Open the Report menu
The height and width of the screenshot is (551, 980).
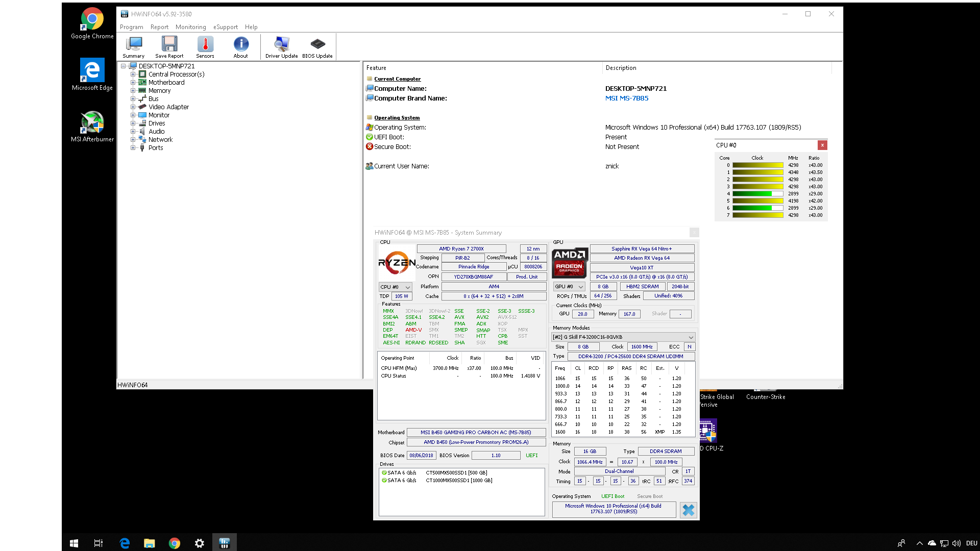[x=159, y=27]
